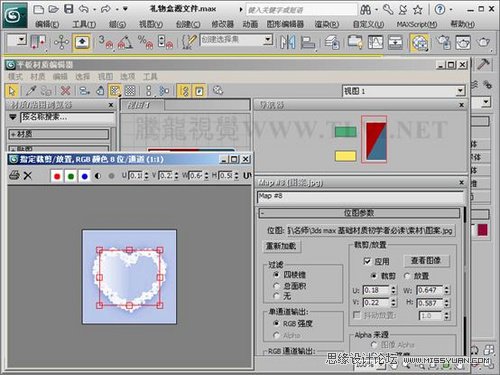Click the 查看图像 (View Image) button
The image size is (500, 375).
click(426, 260)
